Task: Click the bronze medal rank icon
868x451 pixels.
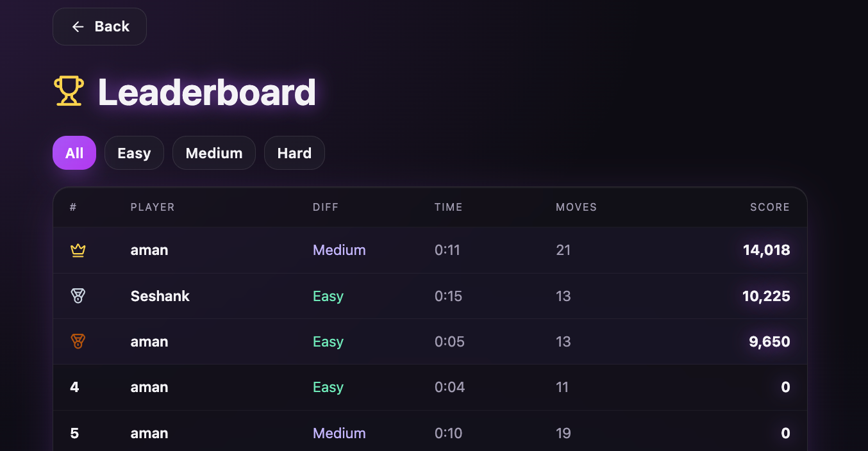Action: tap(78, 341)
